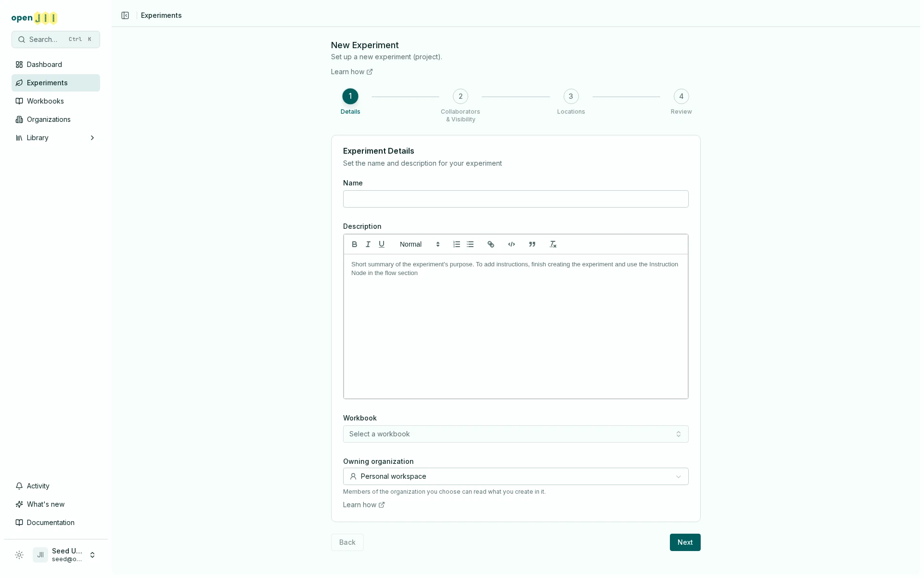Open the Owning organization Personal workspace dropdown

[515, 476]
